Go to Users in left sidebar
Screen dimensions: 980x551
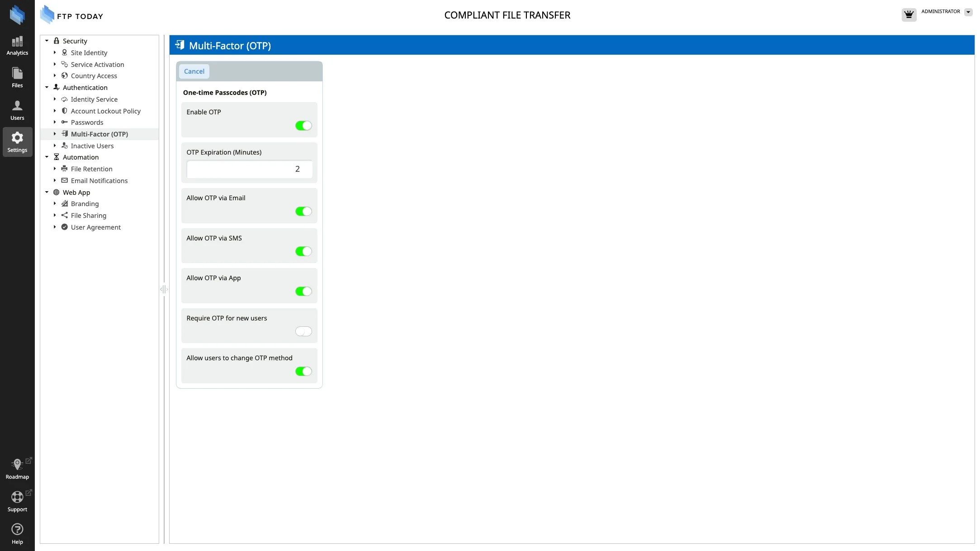coord(17,110)
